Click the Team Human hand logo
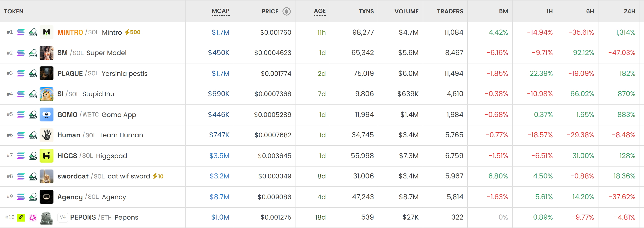 coord(47,135)
